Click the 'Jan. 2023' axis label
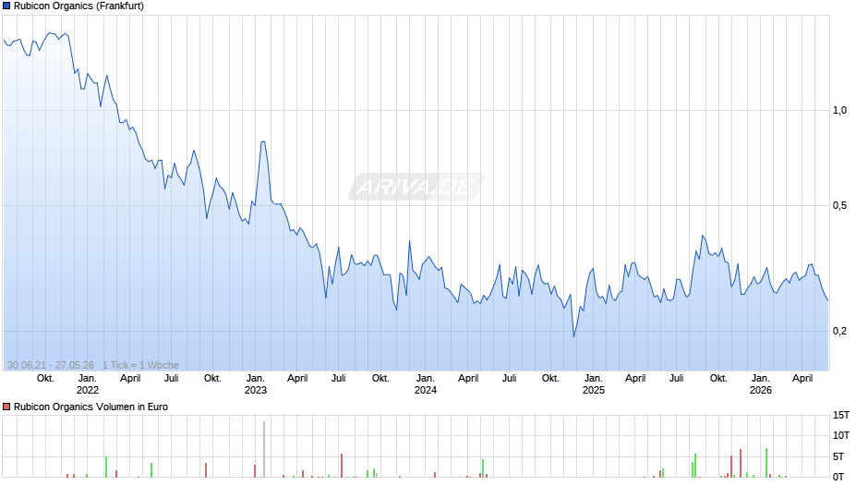Screen dimensions: 868x486 [255, 384]
